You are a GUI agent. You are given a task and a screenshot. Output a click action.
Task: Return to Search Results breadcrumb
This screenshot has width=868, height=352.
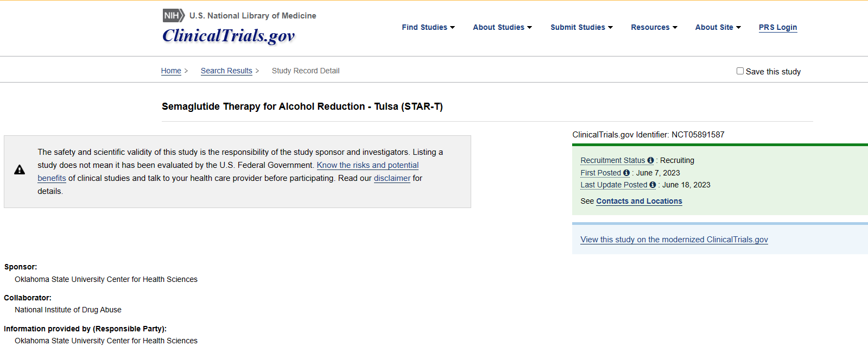(226, 71)
